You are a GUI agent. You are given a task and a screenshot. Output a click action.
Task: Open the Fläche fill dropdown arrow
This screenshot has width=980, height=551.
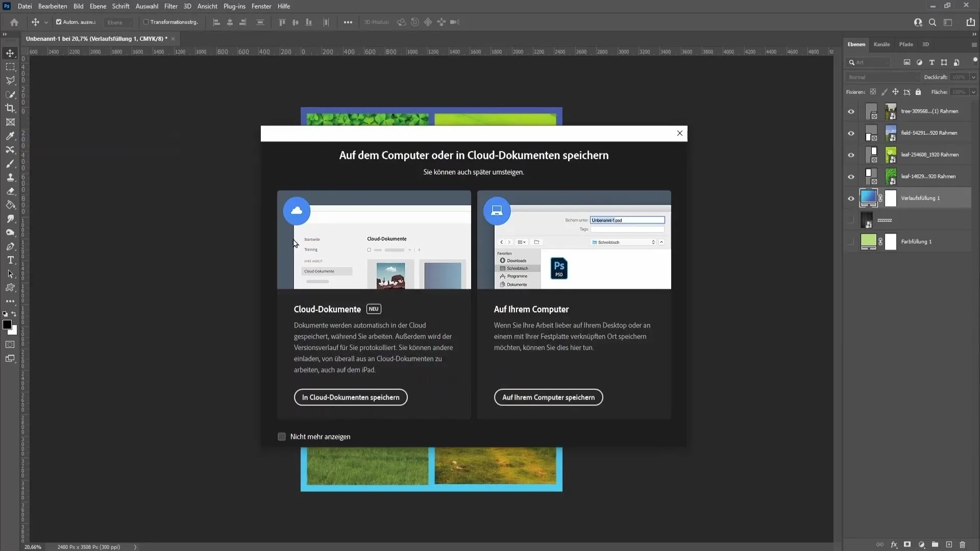(973, 92)
